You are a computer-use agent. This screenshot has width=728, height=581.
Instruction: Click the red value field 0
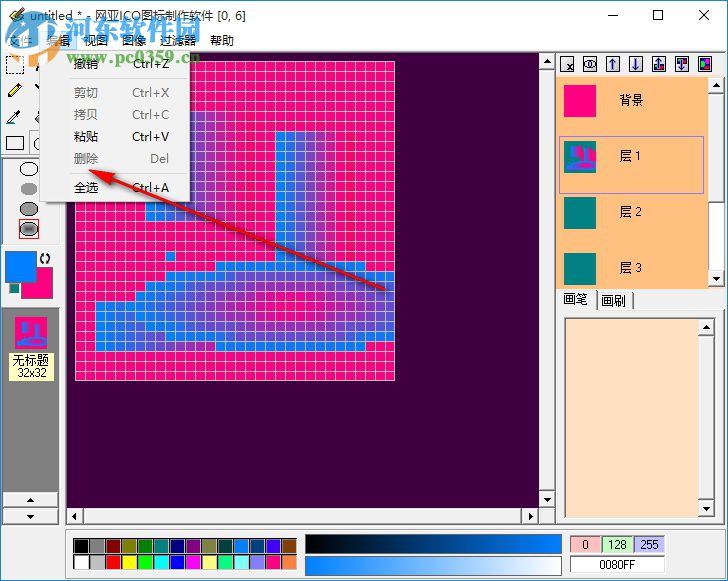[585, 544]
